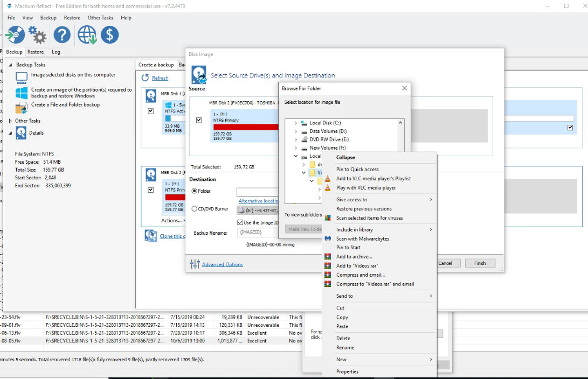Open the question mark help icon
Screen dimensions: 588x379
tap(62, 35)
